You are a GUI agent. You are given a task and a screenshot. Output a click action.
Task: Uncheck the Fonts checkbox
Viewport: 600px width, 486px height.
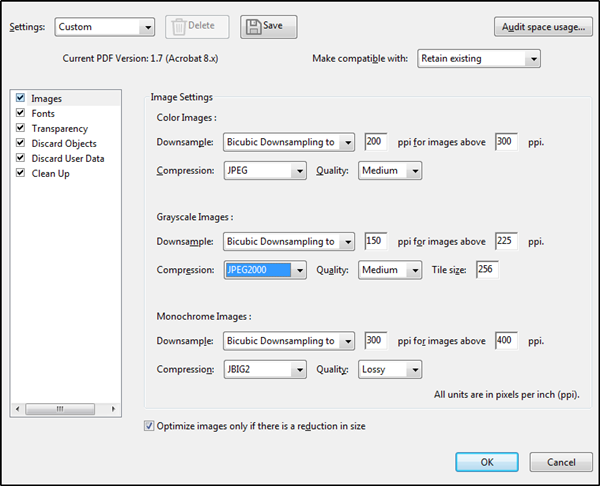point(20,113)
